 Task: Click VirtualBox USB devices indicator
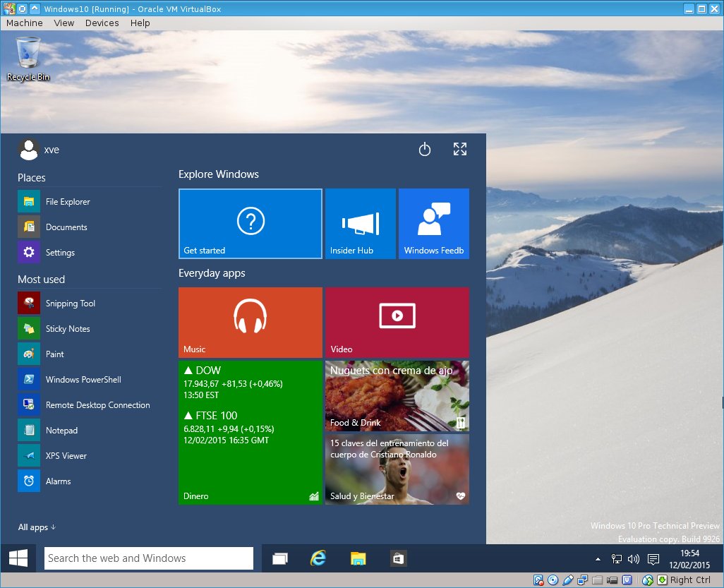[x=568, y=580]
